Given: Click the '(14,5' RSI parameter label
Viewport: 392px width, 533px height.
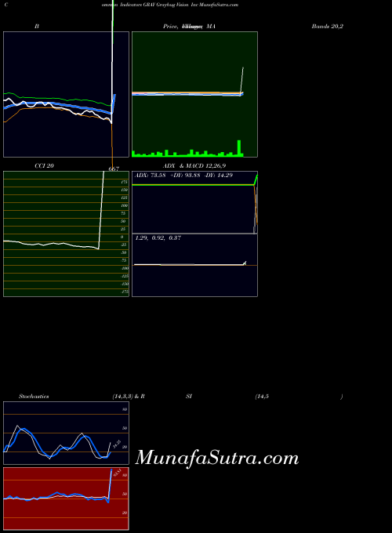Looking at the screenshot, I should (x=262, y=397).
